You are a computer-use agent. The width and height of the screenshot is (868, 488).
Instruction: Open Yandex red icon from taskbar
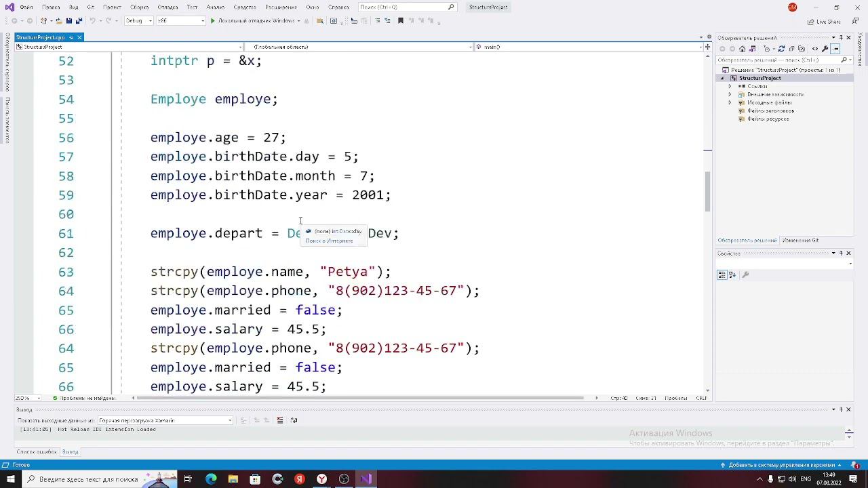pyautogui.click(x=299, y=479)
